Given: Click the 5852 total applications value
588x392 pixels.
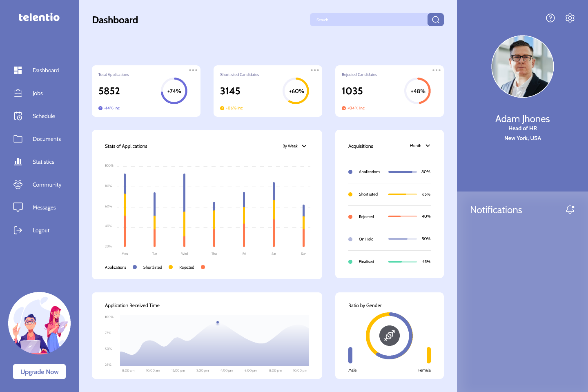Looking at the screenshot, I should coord(109,91).
